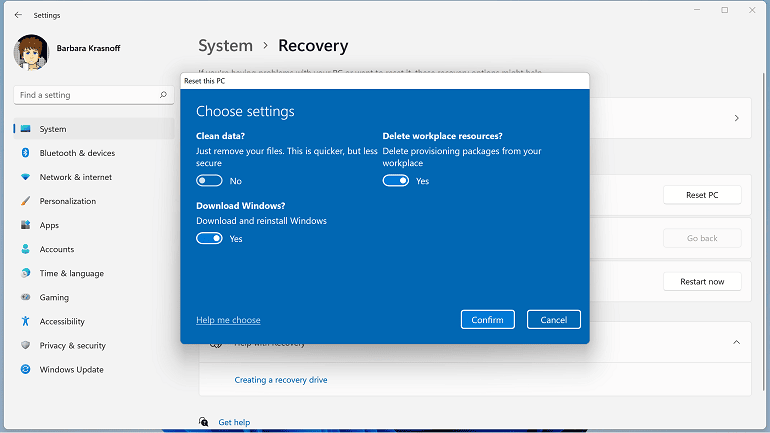Select Gaming menu label

(x=54, y=297)
